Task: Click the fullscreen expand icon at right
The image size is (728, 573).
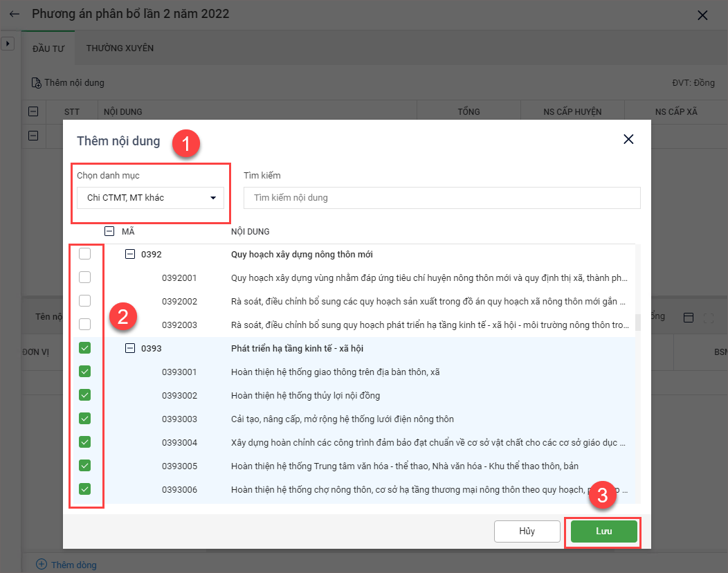Action: tap(708, 318)
